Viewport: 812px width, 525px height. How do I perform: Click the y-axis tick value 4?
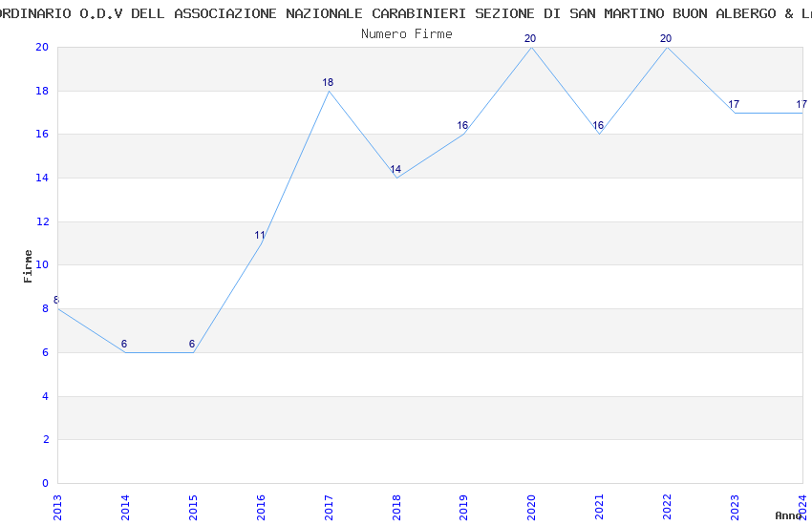click(46, 396)
